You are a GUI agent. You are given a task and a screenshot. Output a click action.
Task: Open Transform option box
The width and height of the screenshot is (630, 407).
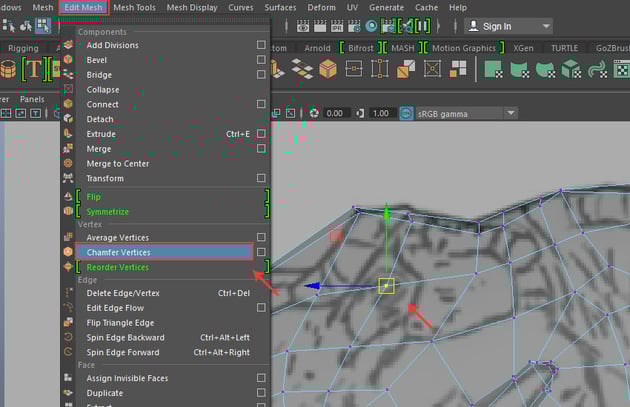coord(261,178)
